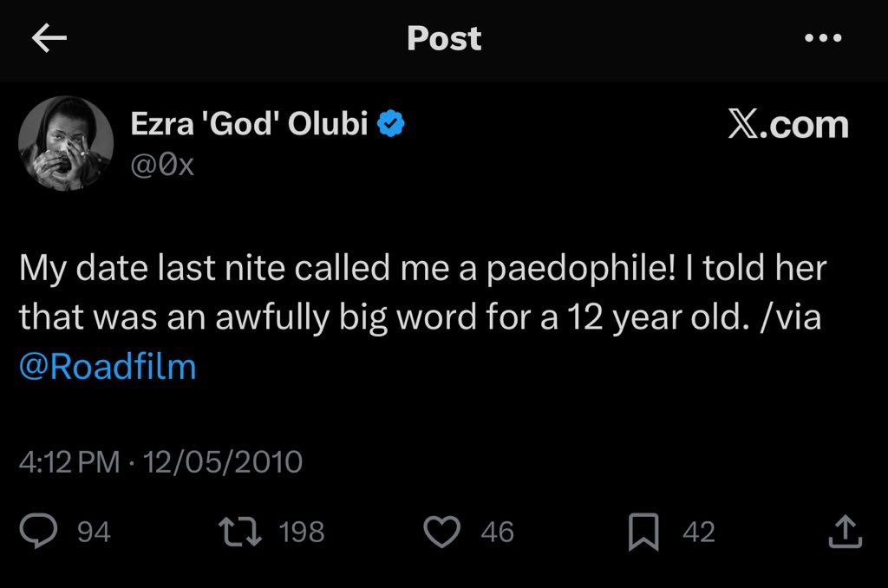Tap the Post header title
The image size is (888, 588).
tap(444, 39)
